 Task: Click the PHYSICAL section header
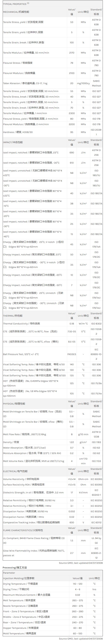click(14, 404)
